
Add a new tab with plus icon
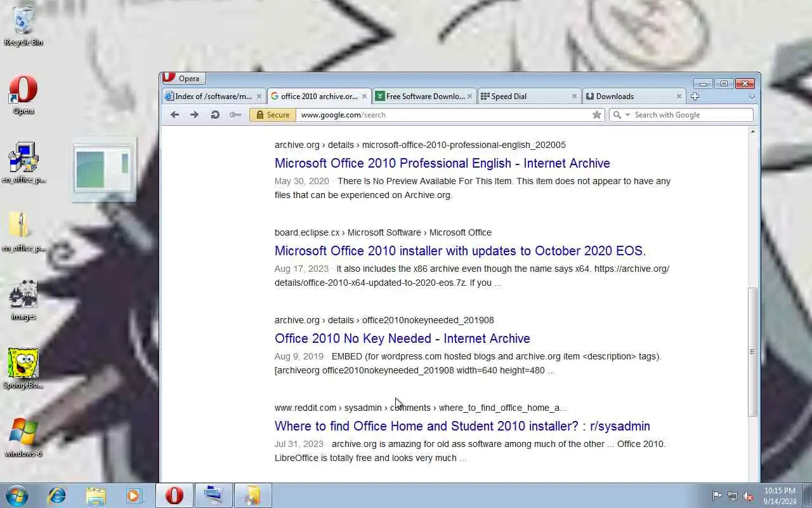(x=695, y=97)
